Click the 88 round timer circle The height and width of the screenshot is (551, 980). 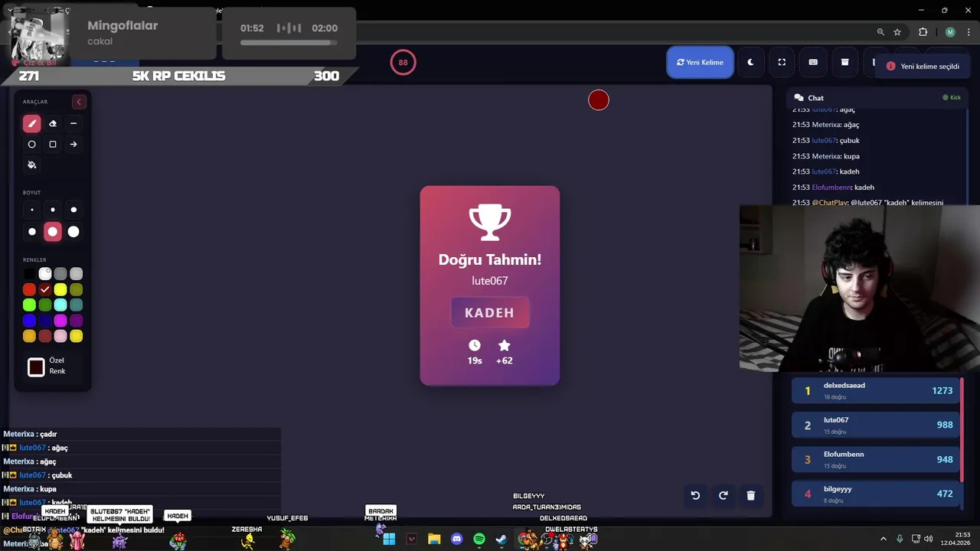pyautogui.click(x=403, y=63)
